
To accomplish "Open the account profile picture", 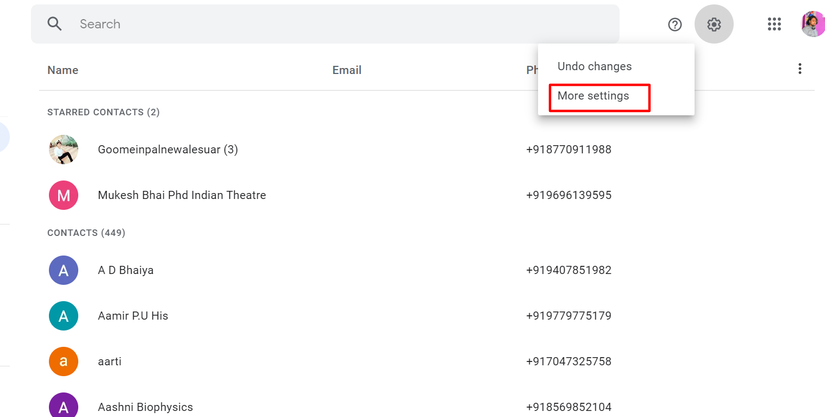I will pyautogui.click(x=812, y=25).
